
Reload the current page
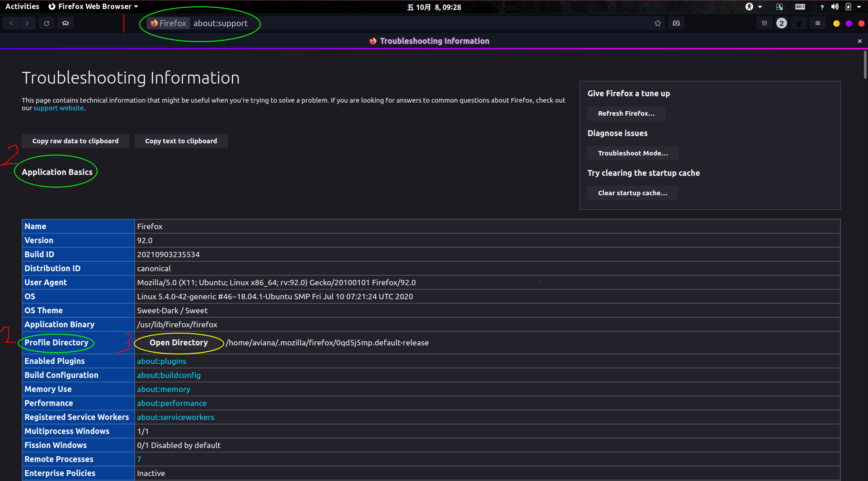tap(47, 23)
